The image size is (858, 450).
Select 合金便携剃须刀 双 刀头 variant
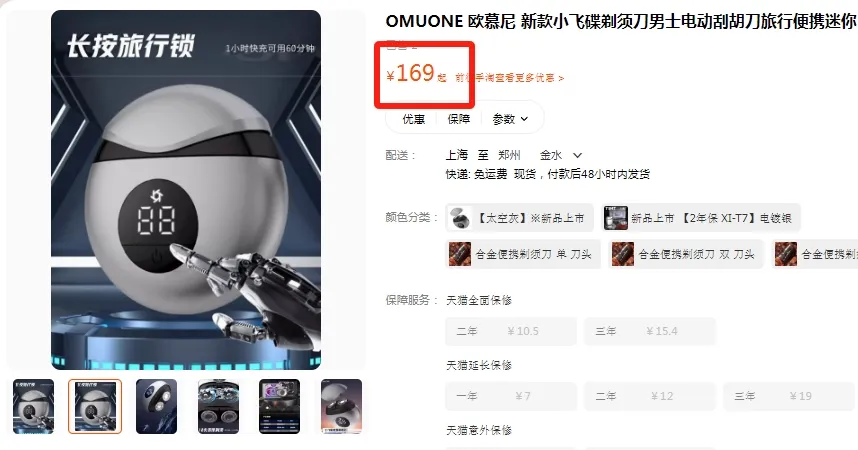point(686,254)
